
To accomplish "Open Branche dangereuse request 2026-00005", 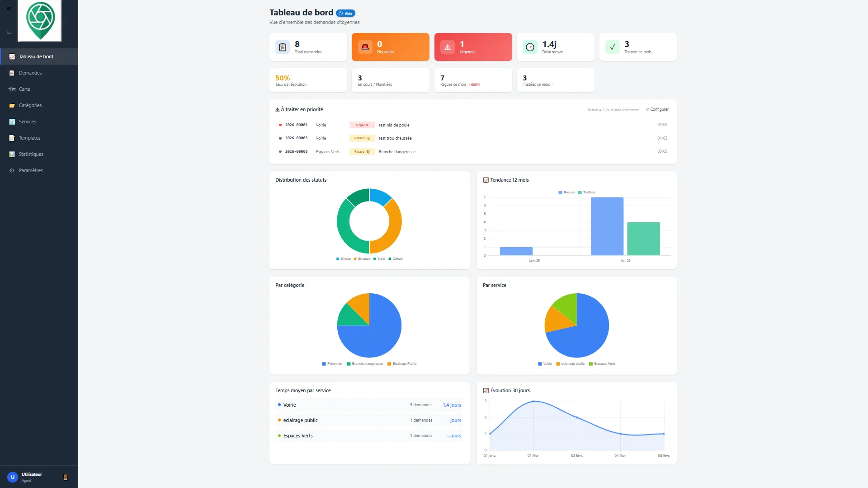I will coord(473,152).
